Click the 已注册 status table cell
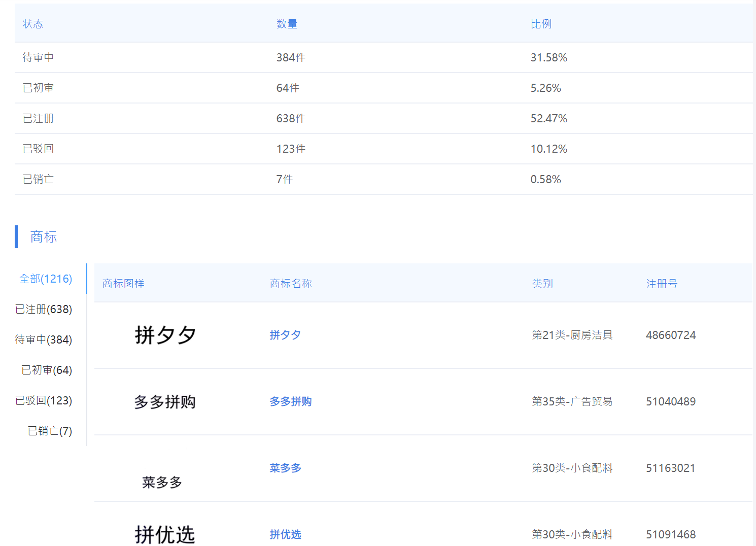This screenshot has width=756, height=546. click(38, 118)
